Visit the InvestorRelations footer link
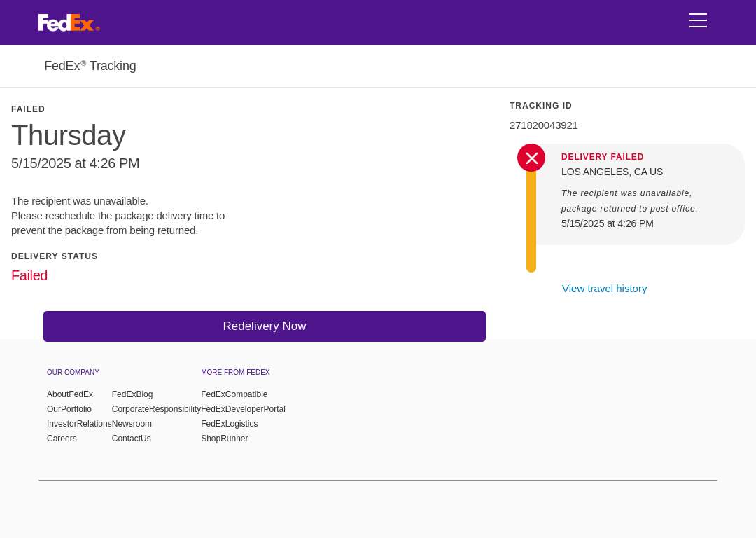 [79, 424]
